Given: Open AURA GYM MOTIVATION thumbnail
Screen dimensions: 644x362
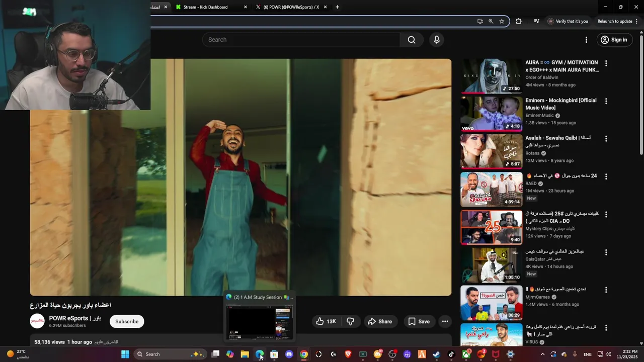Looking at the screenshot, I should [492, 76].
